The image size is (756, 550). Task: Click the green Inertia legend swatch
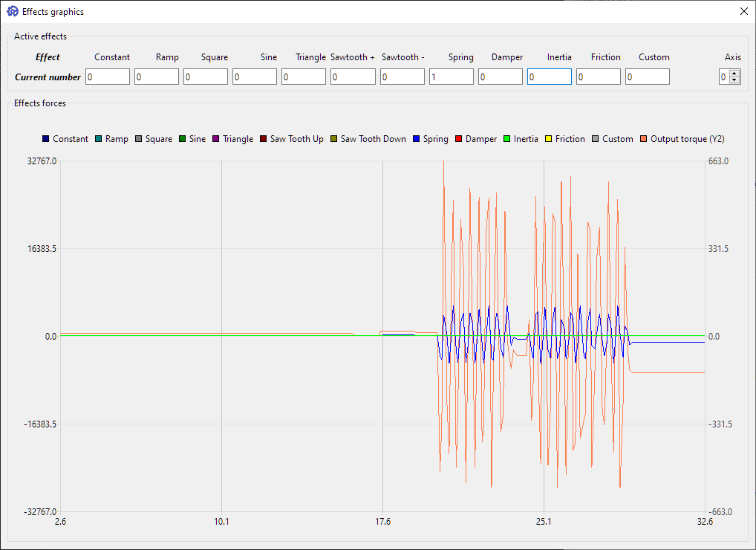click(x=507, y=139)
